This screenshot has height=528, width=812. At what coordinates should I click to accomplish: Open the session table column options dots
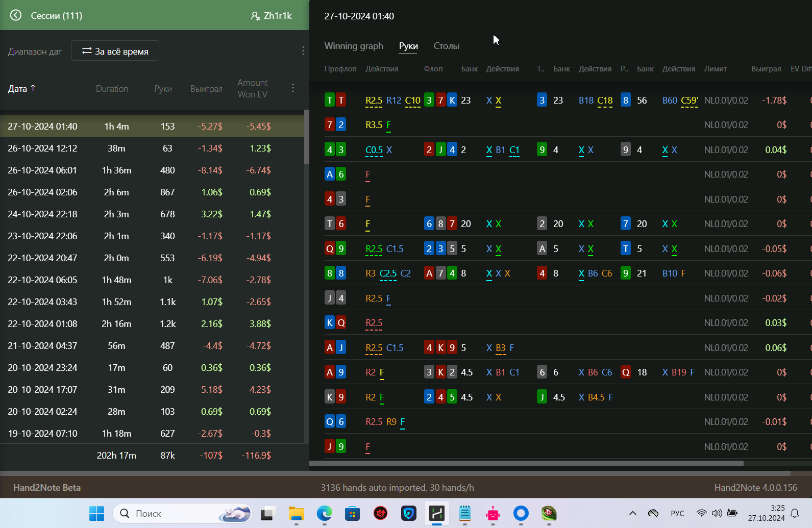293,88
